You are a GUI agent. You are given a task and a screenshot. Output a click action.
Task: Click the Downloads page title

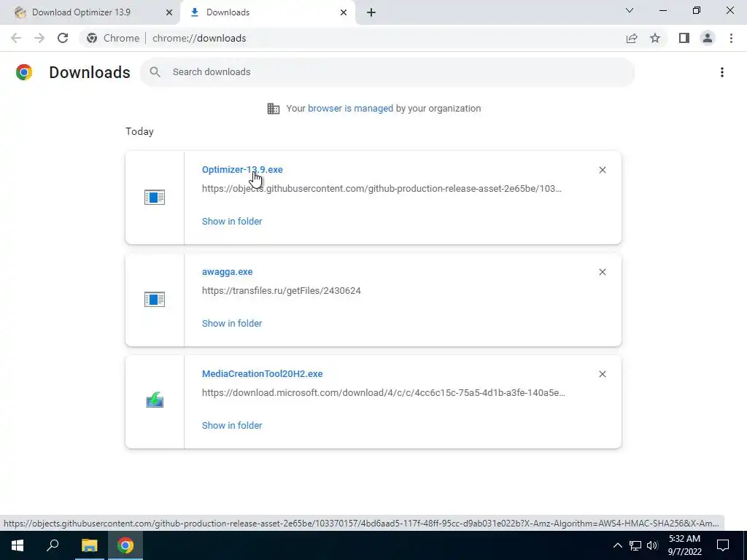[x=90, y=72]
